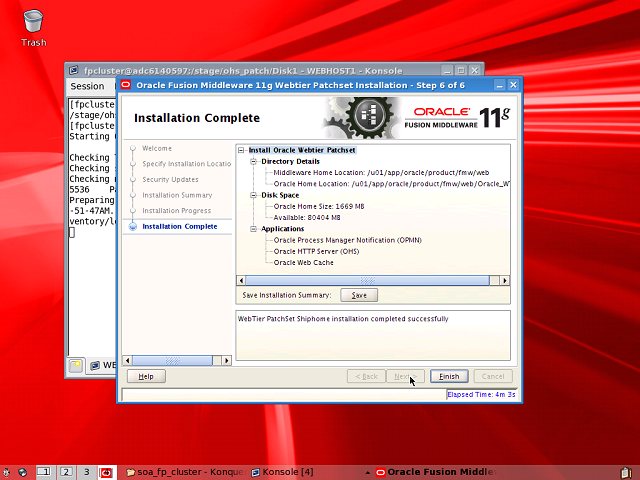Minimize the Oracle installer window

click(500, 85)
